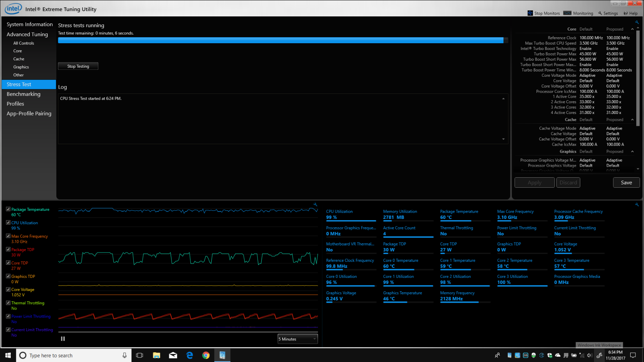Click wrench icon above tuning settings panel
The image size is (644, 362).
pyautogui.click(x=637, y=22)
